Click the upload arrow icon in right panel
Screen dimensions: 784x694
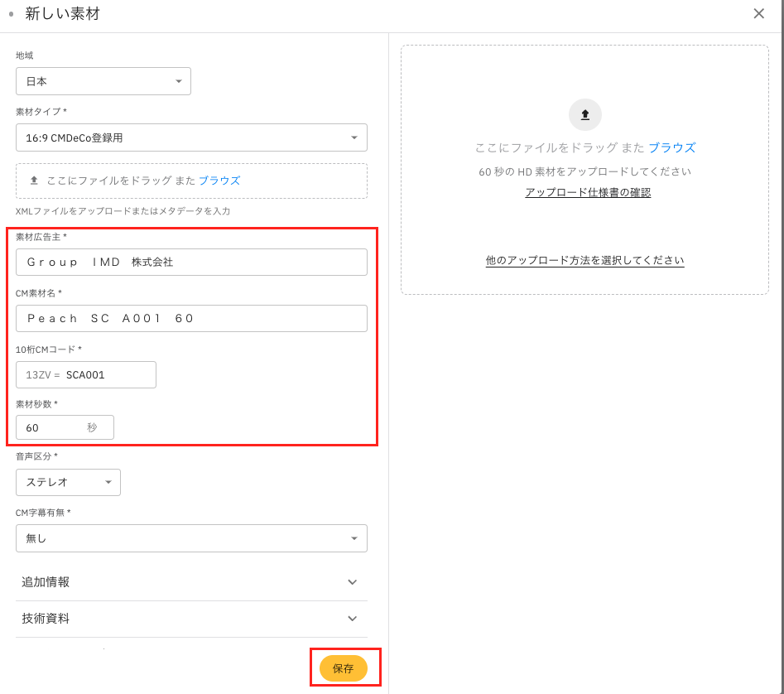584,114
